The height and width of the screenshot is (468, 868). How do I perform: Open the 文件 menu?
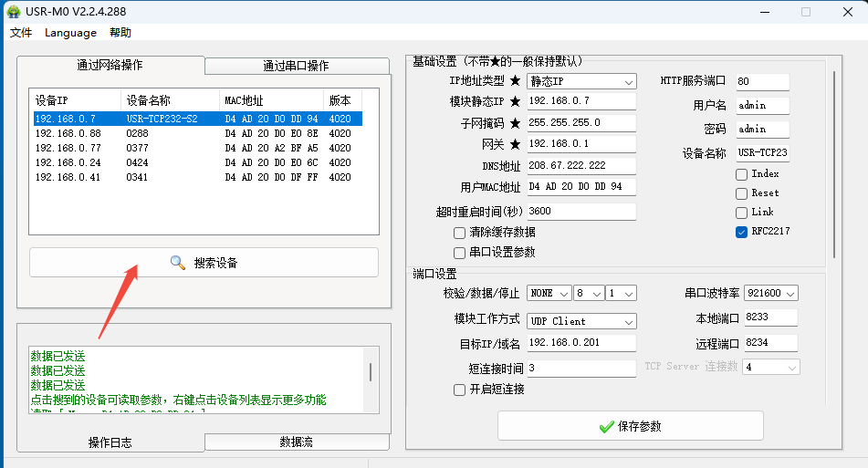click(21, 33)
